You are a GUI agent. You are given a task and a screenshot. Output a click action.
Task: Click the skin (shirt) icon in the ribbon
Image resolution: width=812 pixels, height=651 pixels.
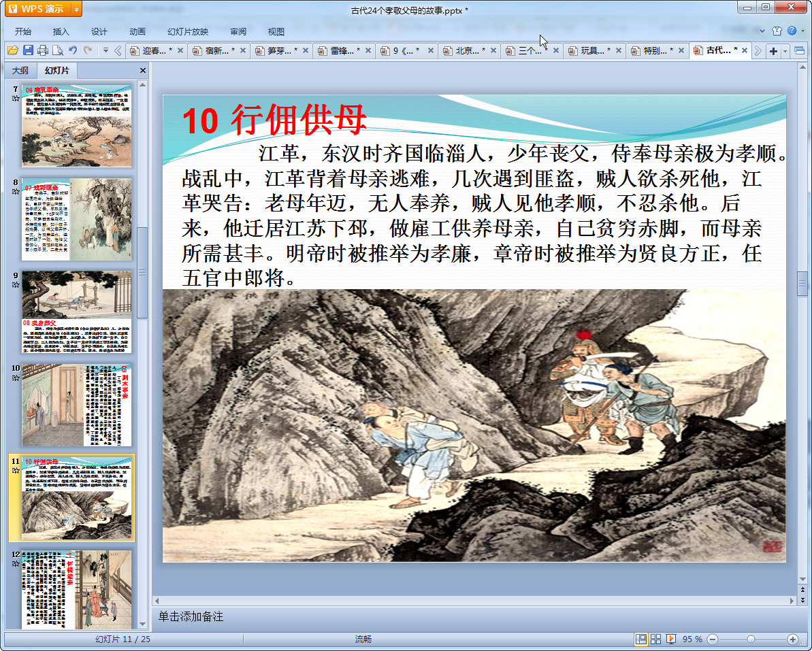[x=777, y=31]
